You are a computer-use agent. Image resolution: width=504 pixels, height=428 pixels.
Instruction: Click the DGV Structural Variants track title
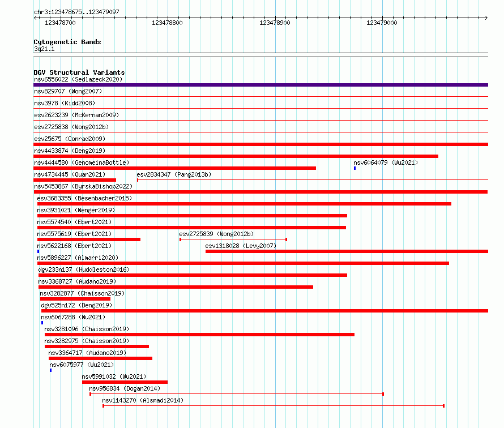79,72
